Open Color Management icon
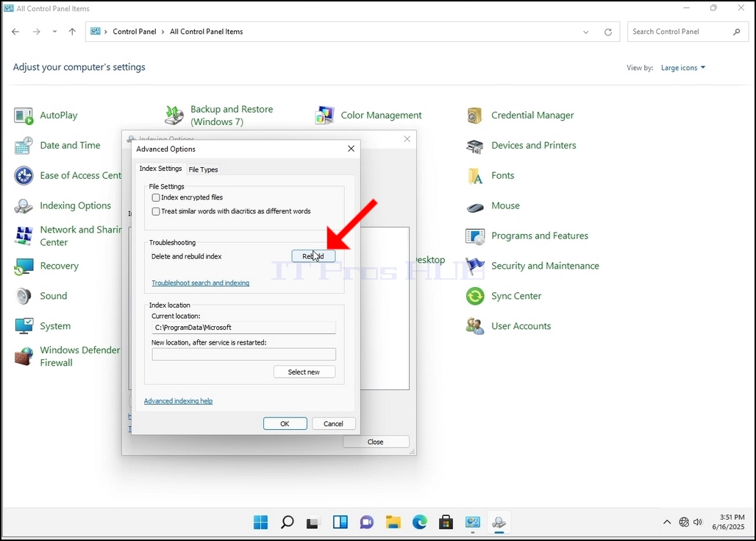Image resolution: width=756 pixels, height=541 pixels. coord(324,116)
